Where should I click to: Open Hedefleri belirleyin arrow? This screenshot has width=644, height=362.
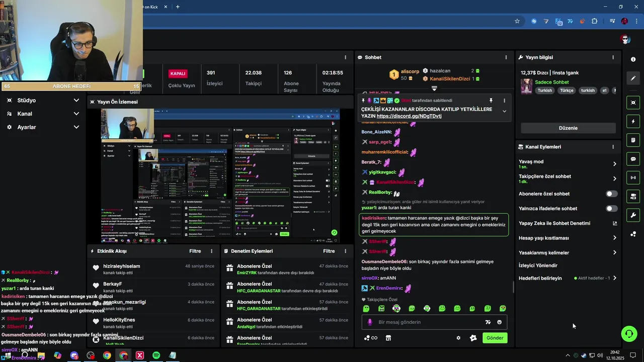614,278
